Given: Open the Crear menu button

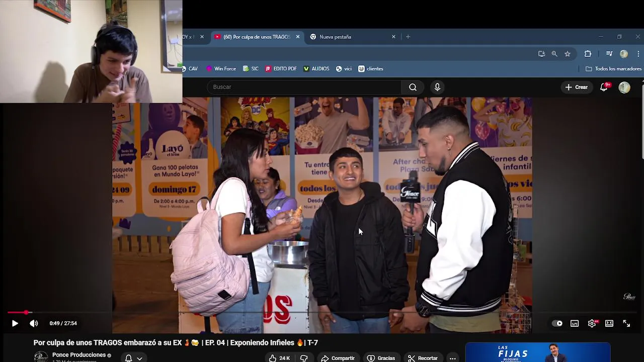Looking at the screenshot, I should click(x=577, y=87).
